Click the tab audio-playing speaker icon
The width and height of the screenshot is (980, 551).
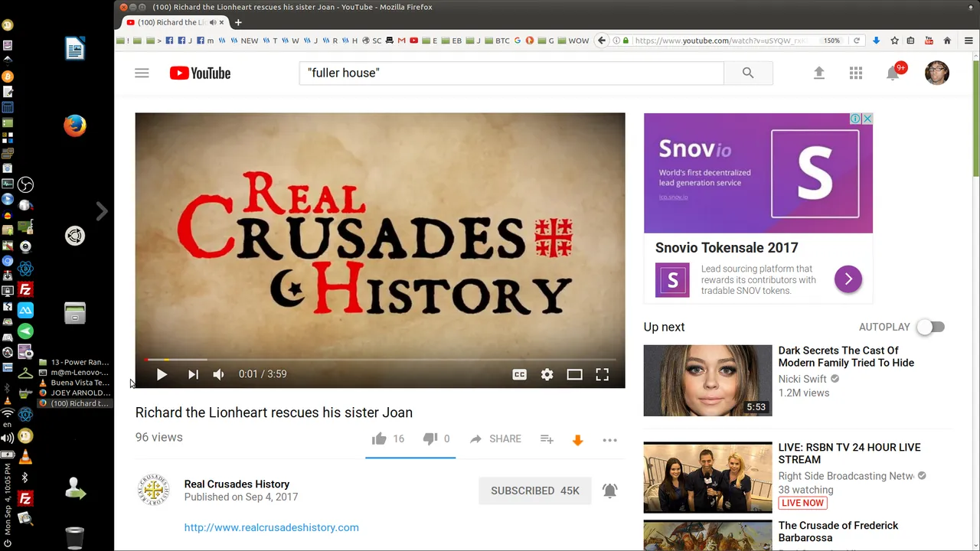click(x=212, y=22)
